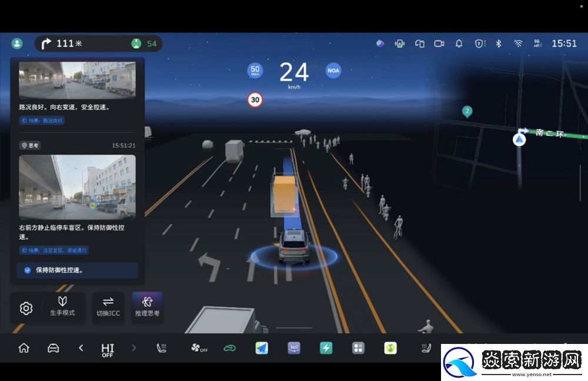This screenshot has height=381, width=588.
Task: Increase temperature with right chevron
Action: coord(133,348)
